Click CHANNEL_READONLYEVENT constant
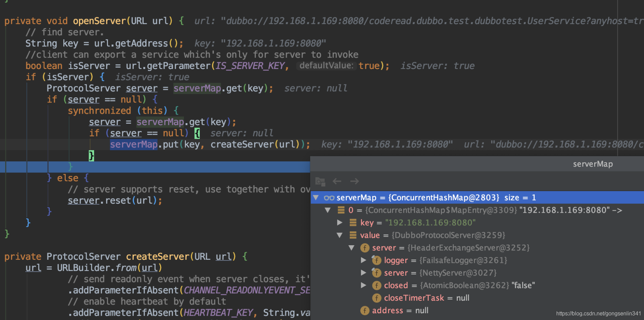 click(247, 290)
